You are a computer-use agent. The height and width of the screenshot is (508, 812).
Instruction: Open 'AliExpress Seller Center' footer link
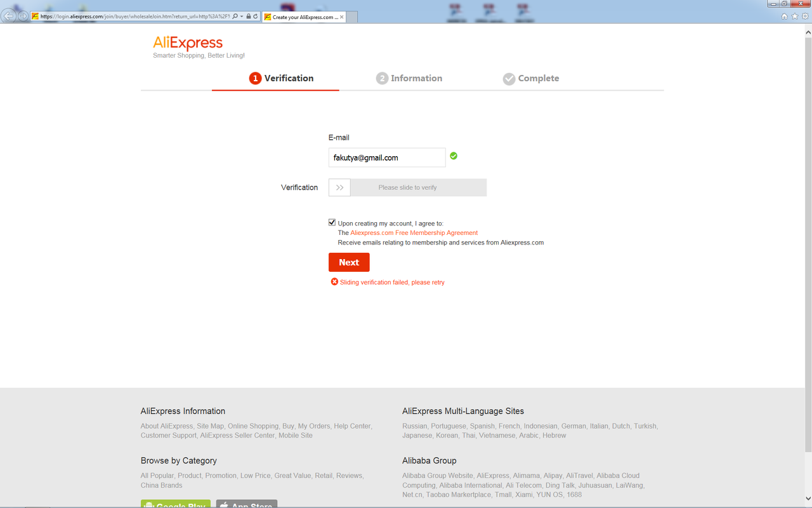point(237,436)
